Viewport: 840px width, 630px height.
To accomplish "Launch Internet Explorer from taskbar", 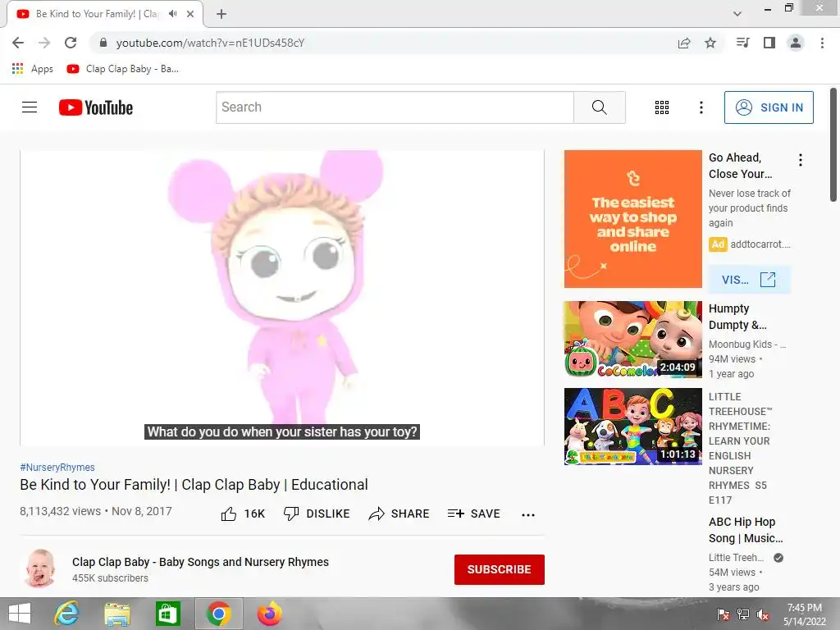I will 66,614.
